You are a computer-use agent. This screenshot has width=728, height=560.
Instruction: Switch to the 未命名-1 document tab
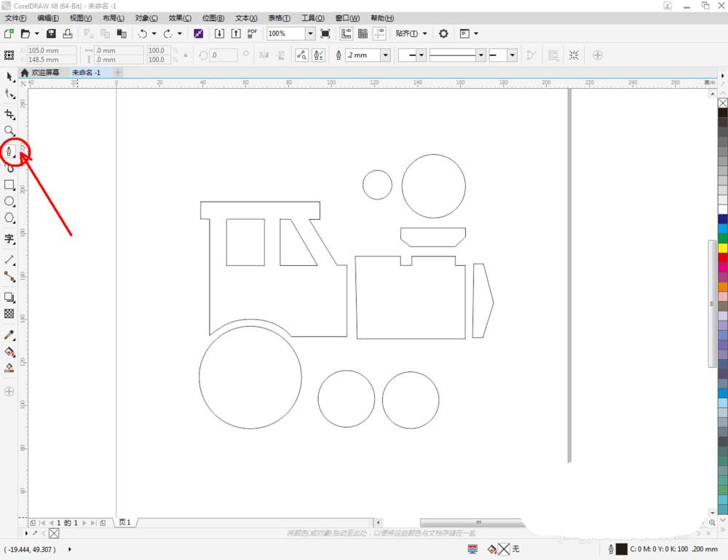coord(87,72)
